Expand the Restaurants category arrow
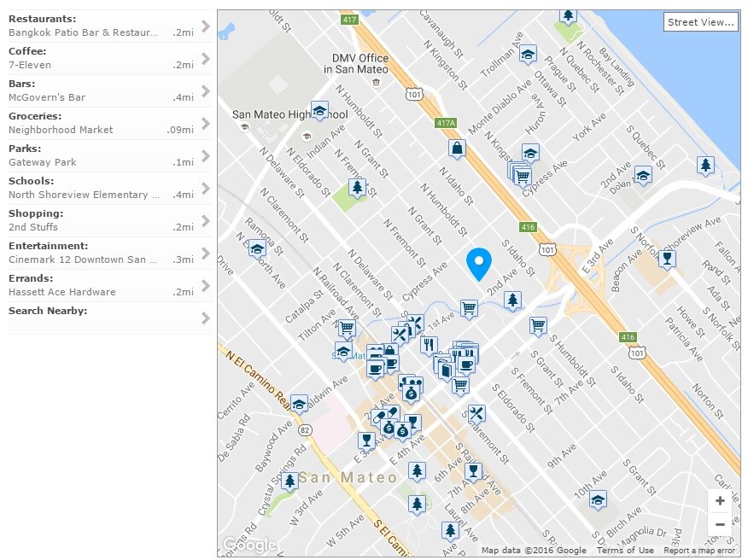This screenshot has height=560, width=748. (205, 26)
